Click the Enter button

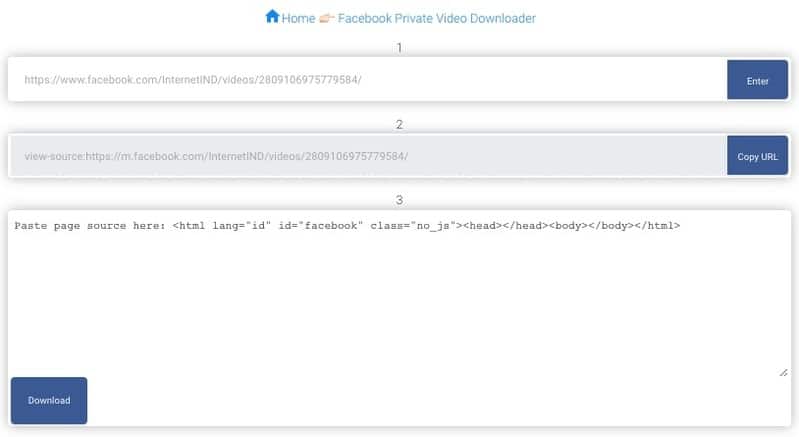pos(757,80)
